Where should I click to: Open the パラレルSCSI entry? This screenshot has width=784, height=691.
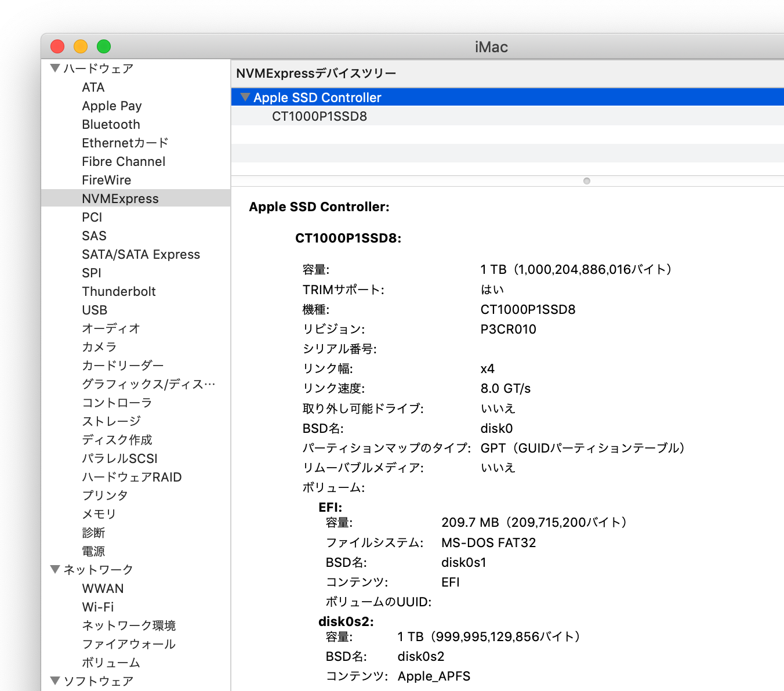coord(119,458)
